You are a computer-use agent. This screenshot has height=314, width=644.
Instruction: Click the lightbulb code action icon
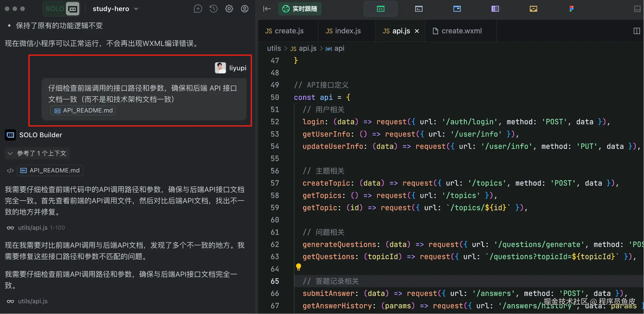coord(299,267)
